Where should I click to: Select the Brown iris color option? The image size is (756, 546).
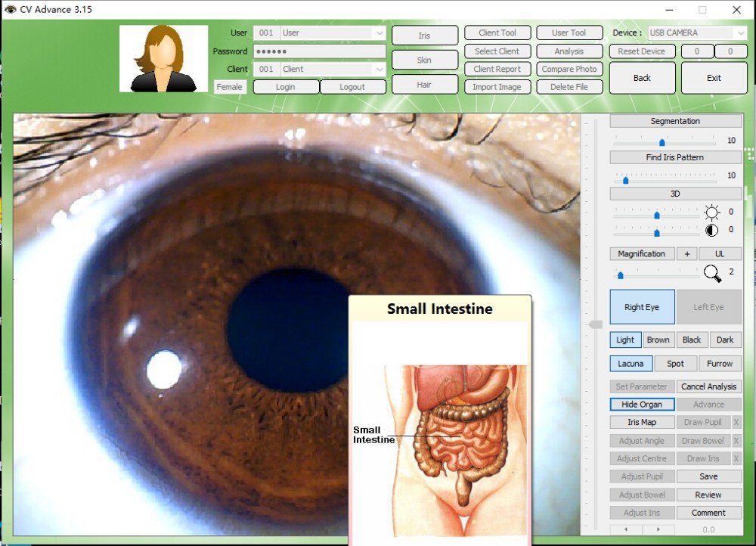658,340
